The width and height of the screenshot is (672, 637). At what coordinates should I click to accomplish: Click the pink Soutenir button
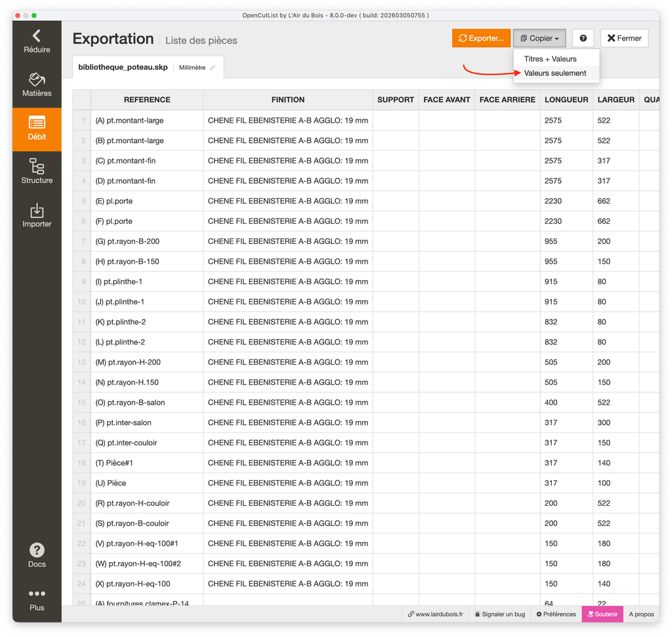pyautogui.click(x=602, y=614)
